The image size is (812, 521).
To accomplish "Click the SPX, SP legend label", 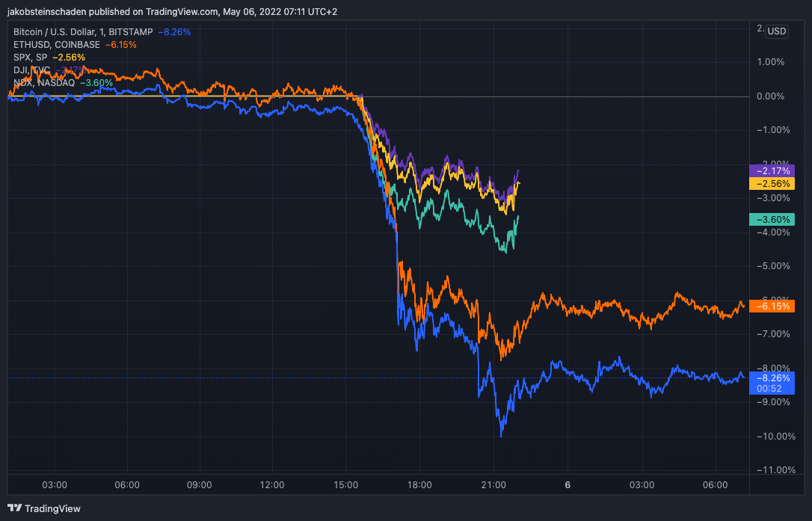I will [x=31, y=58].
